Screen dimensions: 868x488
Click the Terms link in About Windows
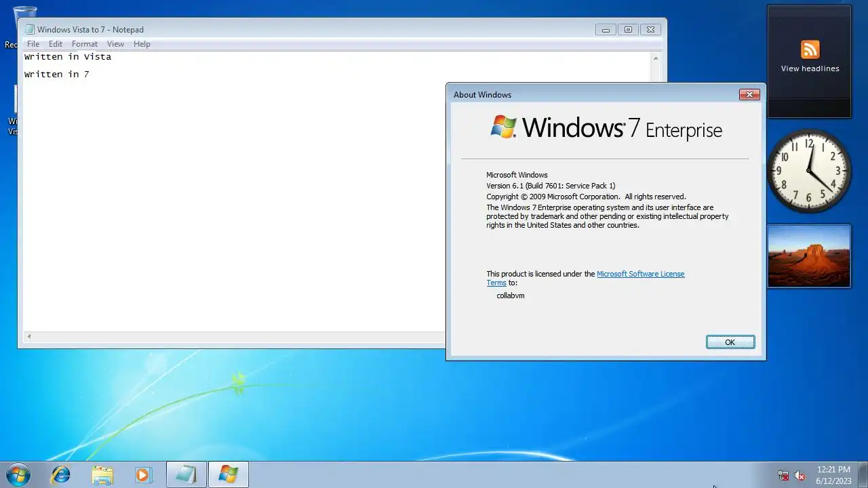[x=496, y=283]
